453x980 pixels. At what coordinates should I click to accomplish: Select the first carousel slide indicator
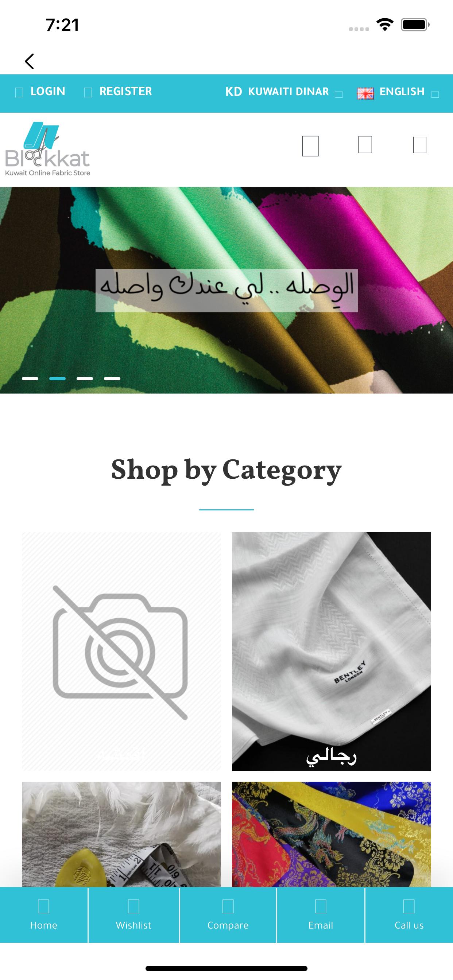(30, 378)
